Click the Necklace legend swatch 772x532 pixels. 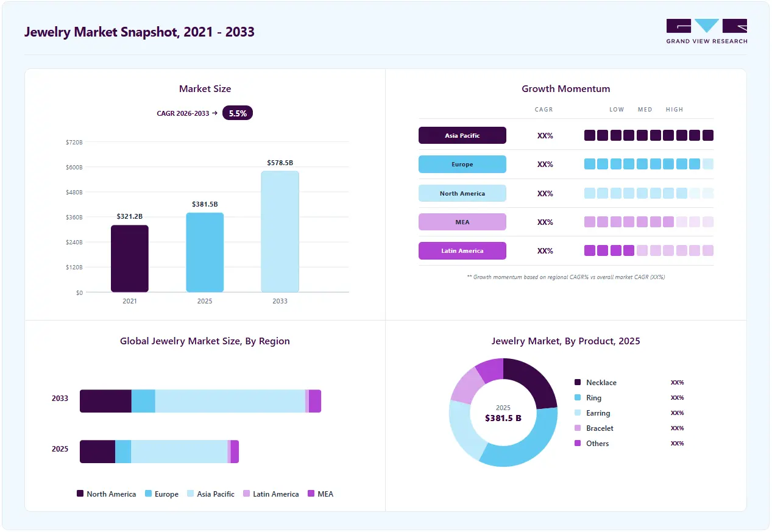coord(578,382)
